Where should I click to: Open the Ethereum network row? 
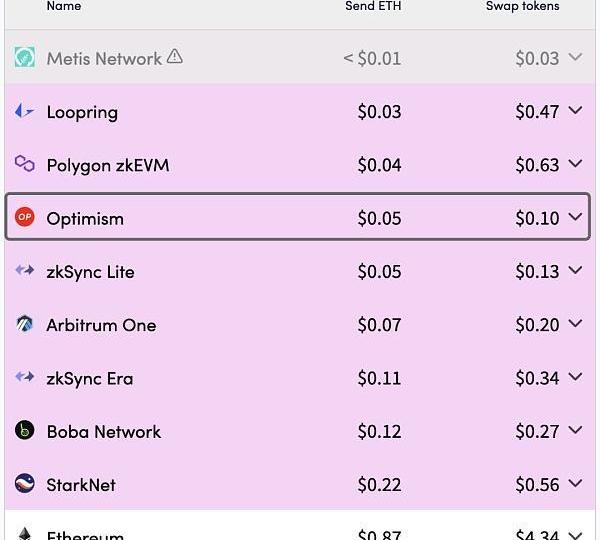click(85, 534)
